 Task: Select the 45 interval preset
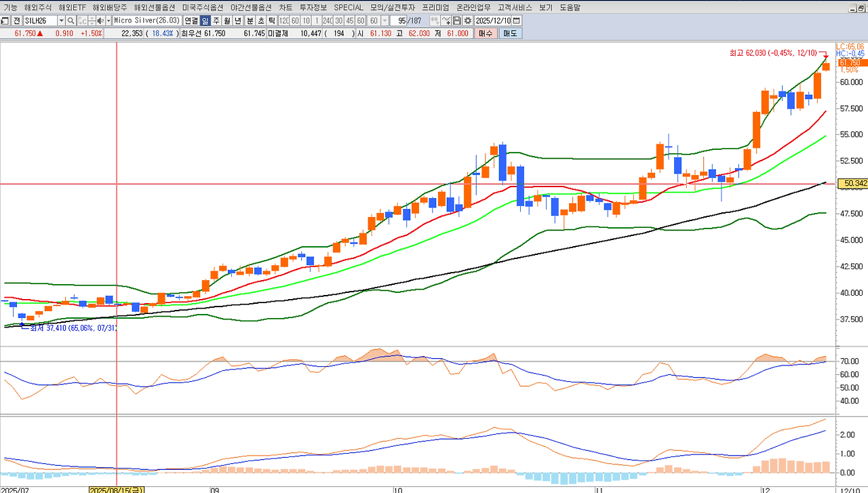[349, 20]
